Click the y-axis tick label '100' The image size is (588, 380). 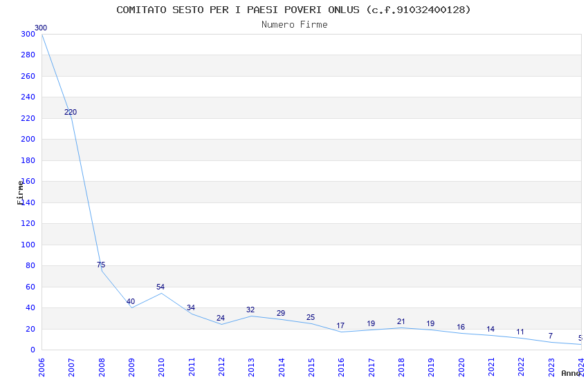(x=28, y=245)
